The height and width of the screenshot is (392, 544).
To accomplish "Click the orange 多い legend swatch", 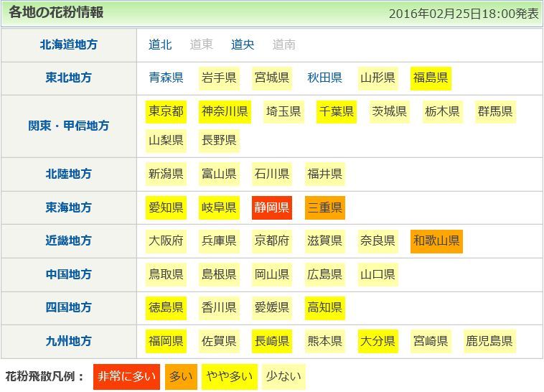I will (x=180, y=376).
